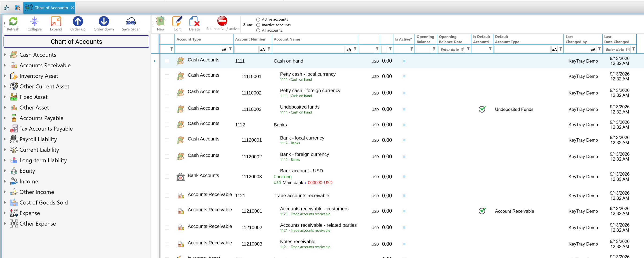Expand the Accounts Receivable tree node

click(x=5, y=65)
